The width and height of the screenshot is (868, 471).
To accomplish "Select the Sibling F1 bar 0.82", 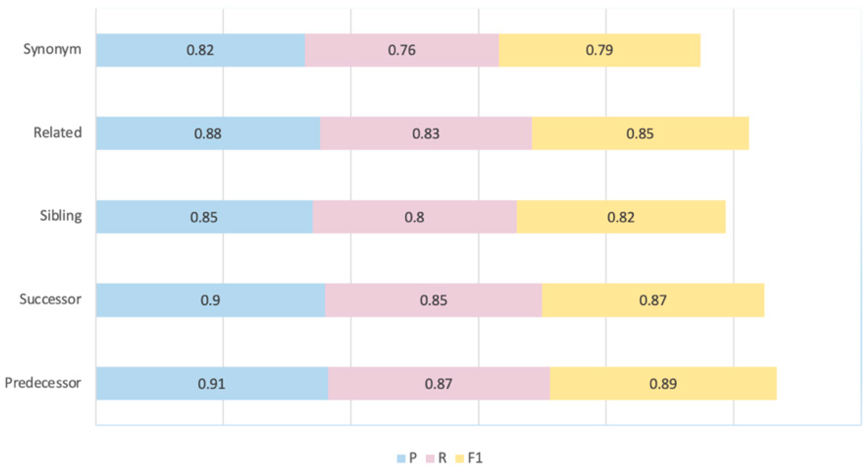I will [x=621, y=217].
